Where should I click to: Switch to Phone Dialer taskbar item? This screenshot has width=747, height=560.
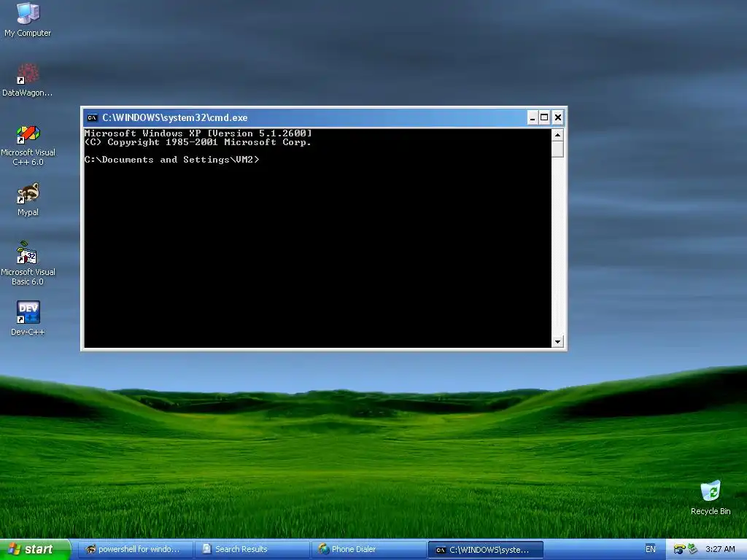[368, 549]
